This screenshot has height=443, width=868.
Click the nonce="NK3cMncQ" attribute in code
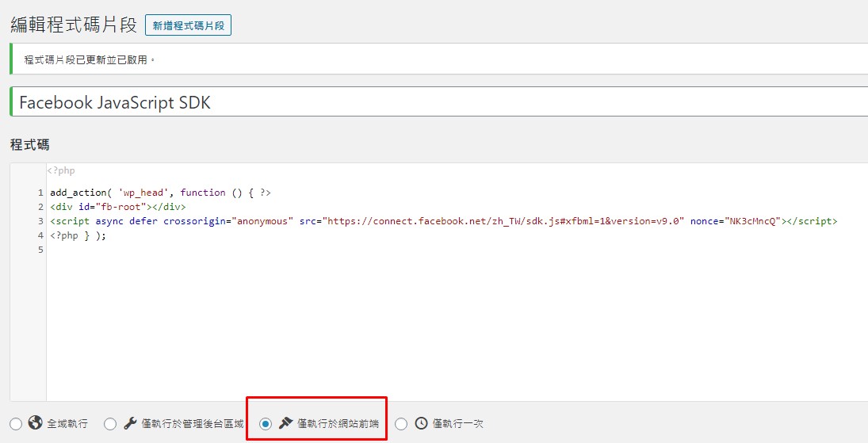(735, 222)
